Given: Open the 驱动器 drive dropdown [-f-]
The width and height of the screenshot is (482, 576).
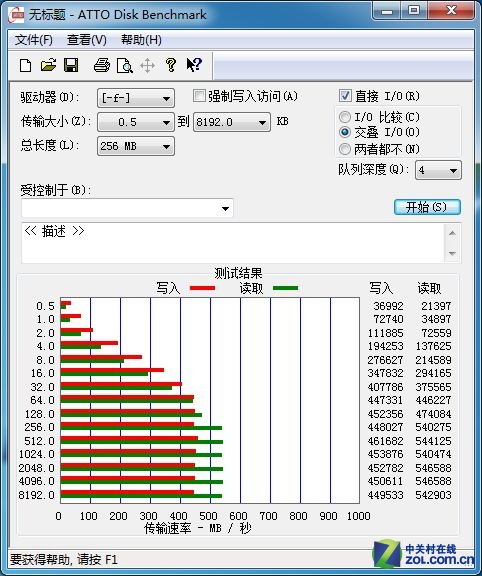Looking at the screenshot, I should tap(136, 98).
